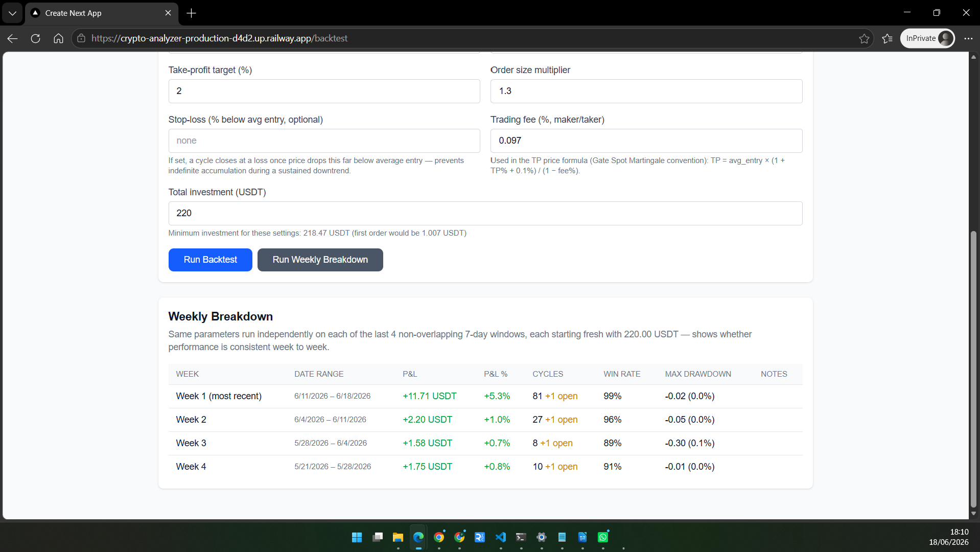Select the Week 3 row label
Screen dimensions: 980x552
pos(191,443)
